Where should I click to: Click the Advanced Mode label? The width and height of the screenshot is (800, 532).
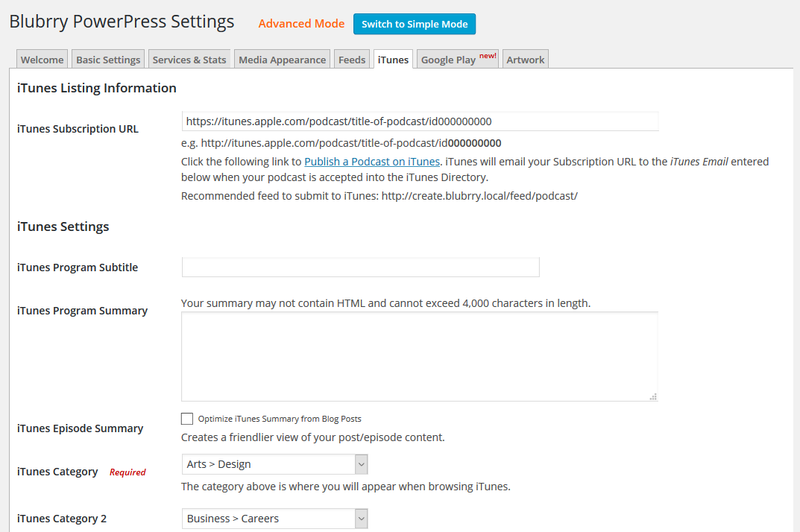(301, 24)
